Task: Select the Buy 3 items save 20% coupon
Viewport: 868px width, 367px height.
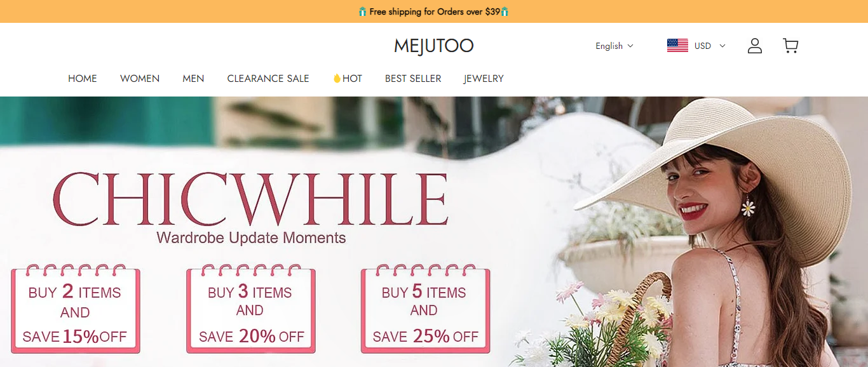Action: pyautogui.click(x=251, y=309)
